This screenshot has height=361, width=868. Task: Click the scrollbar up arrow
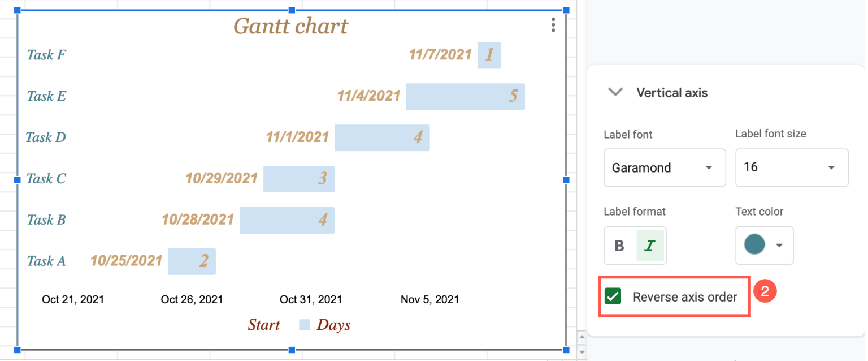pyautogui.click(x=582, y=336)
